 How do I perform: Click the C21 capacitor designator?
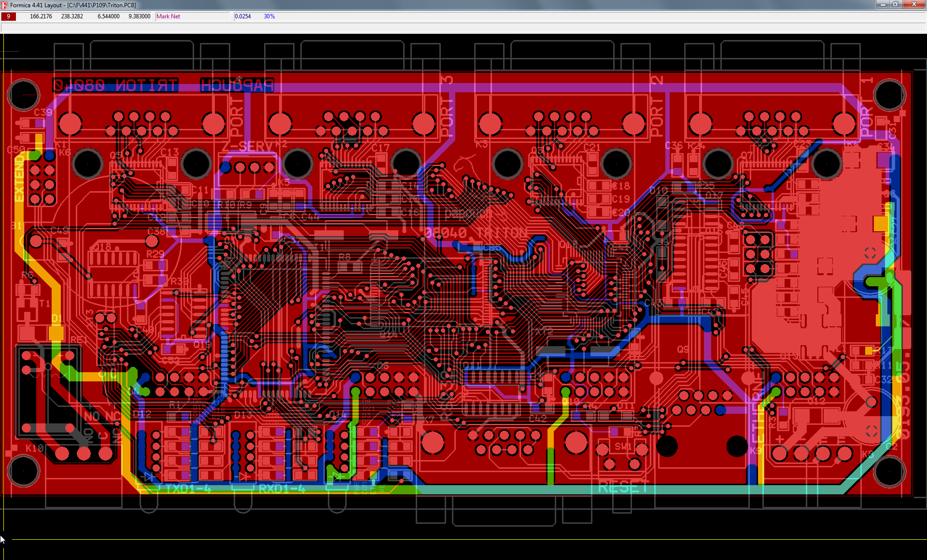[x=591, y=147]
